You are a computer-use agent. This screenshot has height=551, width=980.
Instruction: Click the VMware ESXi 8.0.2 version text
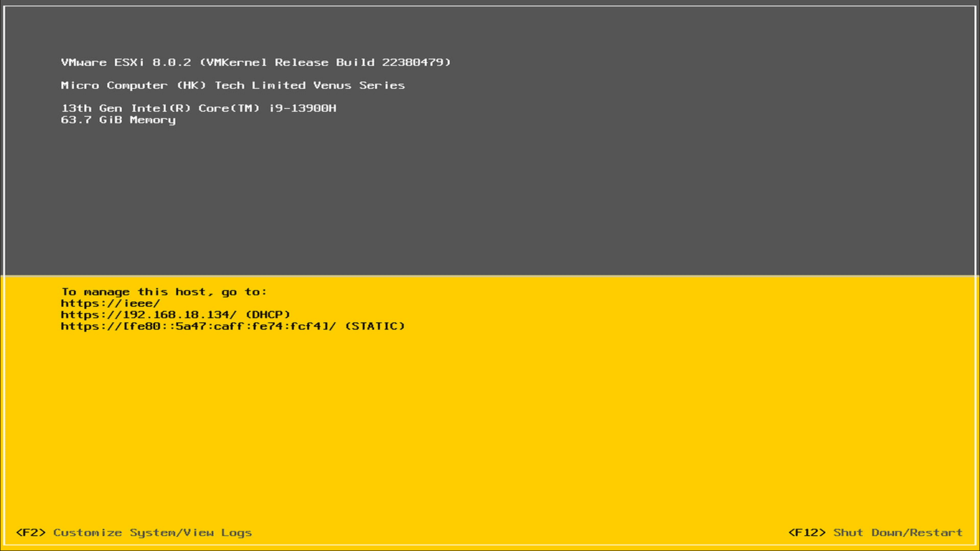[128, 62]
